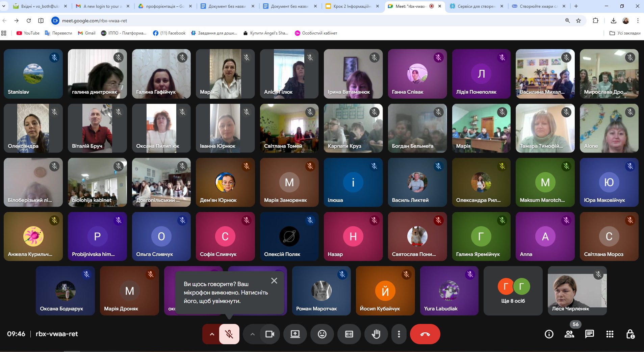Switch to the профорієнтація browser tab

click(164, 6)
